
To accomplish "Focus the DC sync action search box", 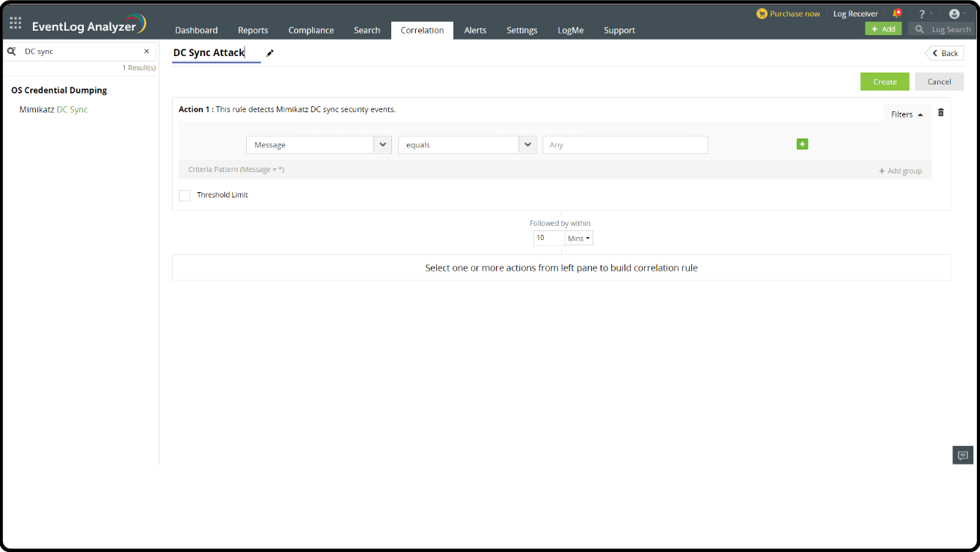I will pos(81,52).
